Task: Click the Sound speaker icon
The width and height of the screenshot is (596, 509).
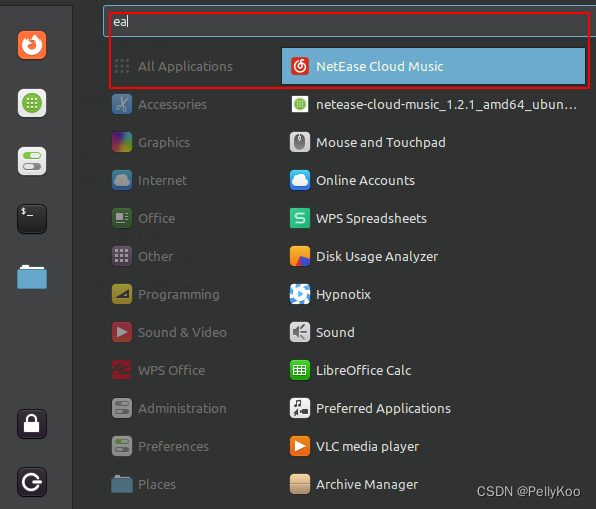Action: (300, 332)
